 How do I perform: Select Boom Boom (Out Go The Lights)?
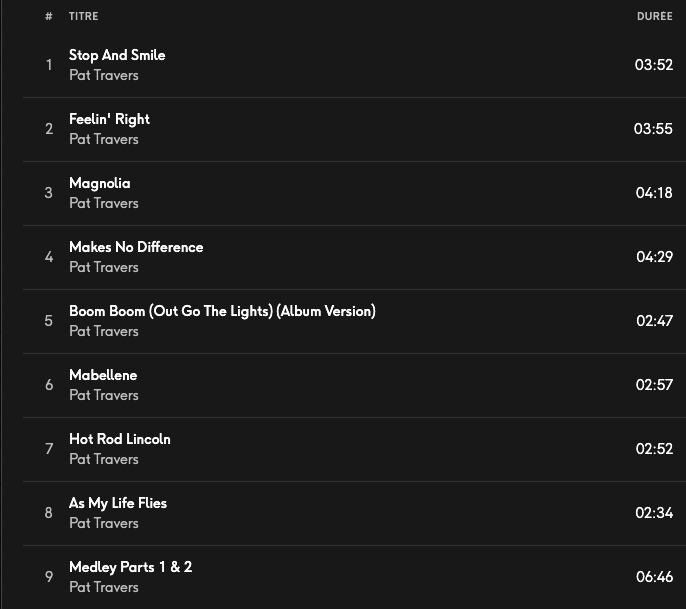[x=222, y=311]
